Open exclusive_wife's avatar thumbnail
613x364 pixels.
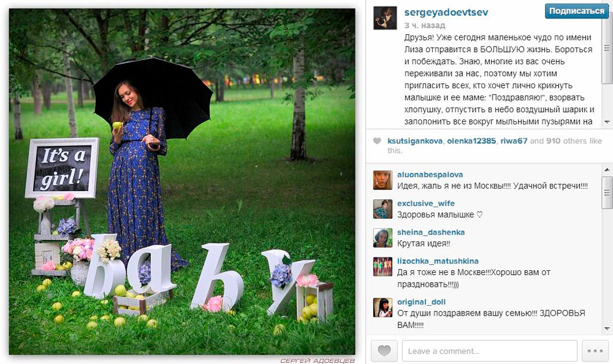tap(383, 209)
